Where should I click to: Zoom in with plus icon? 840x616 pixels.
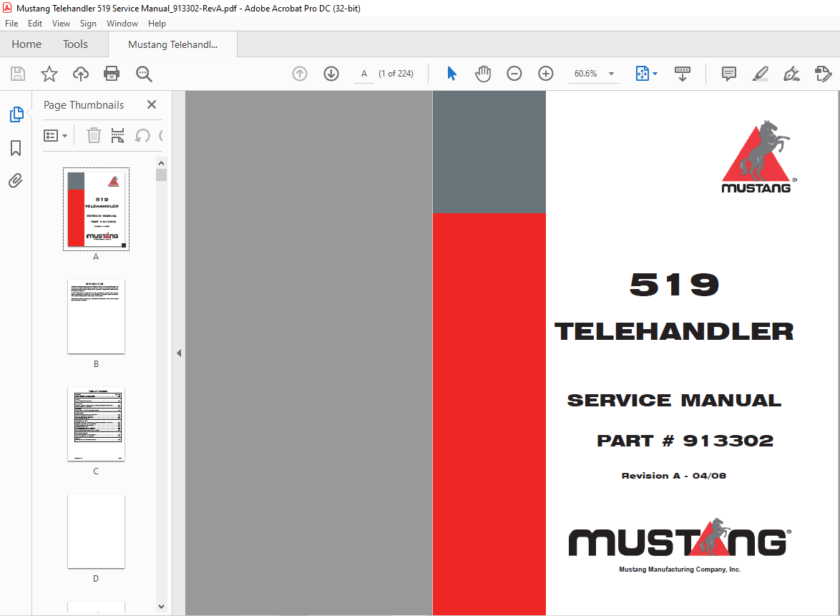coord(545,74)
